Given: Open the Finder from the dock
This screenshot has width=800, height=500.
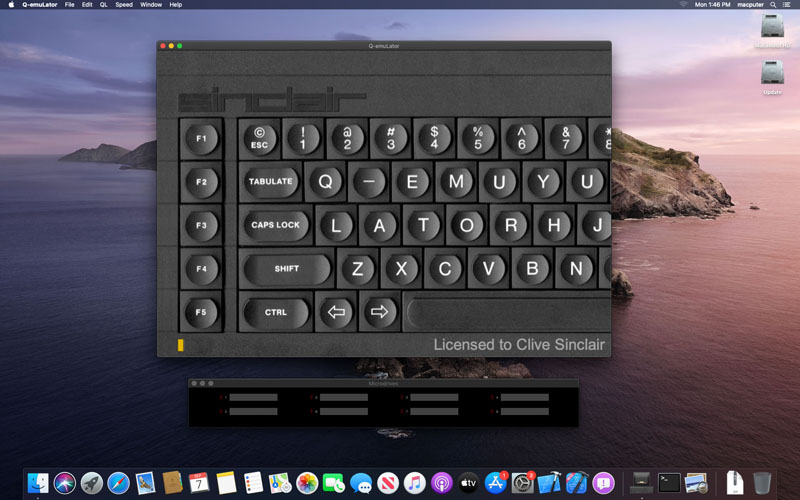Looking at the screenshot, I should 38,483.
